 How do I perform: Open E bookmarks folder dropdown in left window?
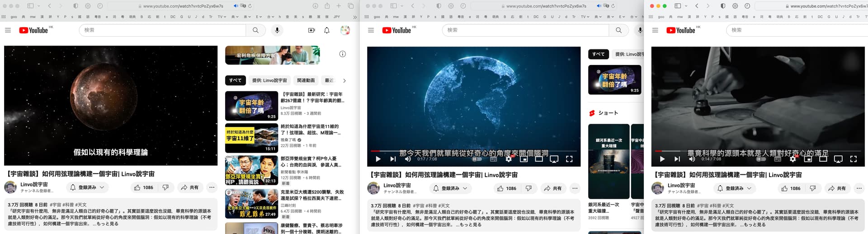[x=259, y=17]
